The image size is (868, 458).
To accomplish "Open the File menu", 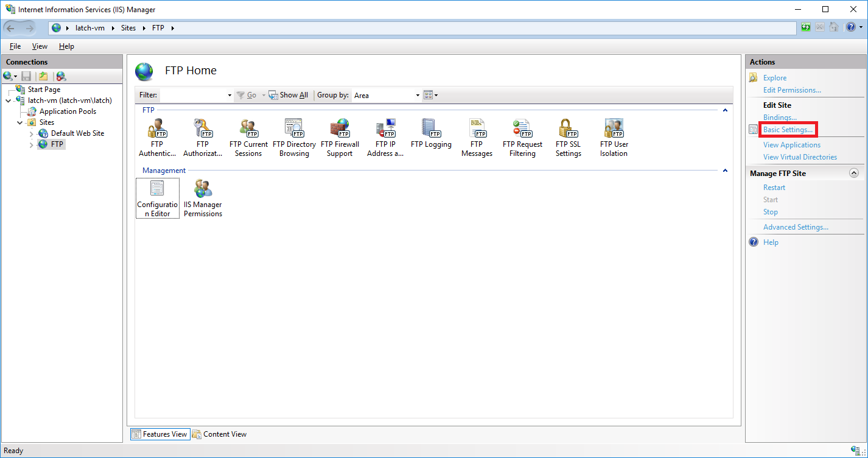I will coord(15,46).
